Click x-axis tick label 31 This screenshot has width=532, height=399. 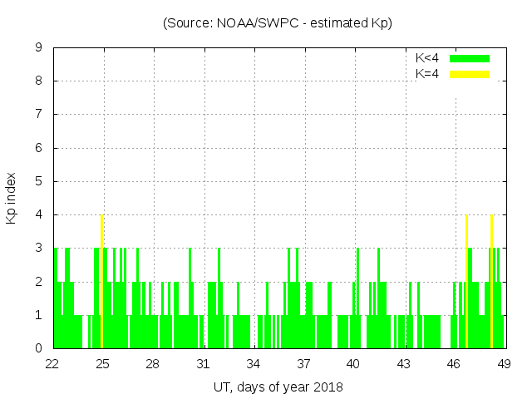pyautogui.click(x=204, y=363)
